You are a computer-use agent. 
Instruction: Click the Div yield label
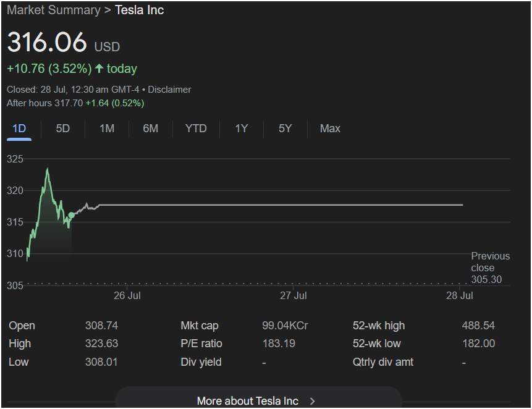[201, 362]
